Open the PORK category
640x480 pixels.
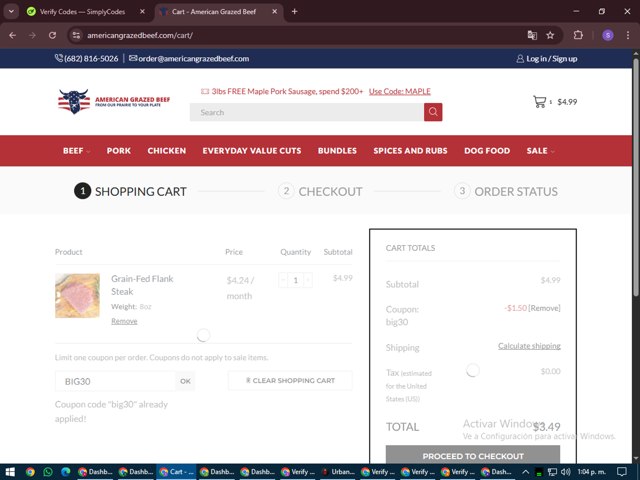tap(119, 151)
